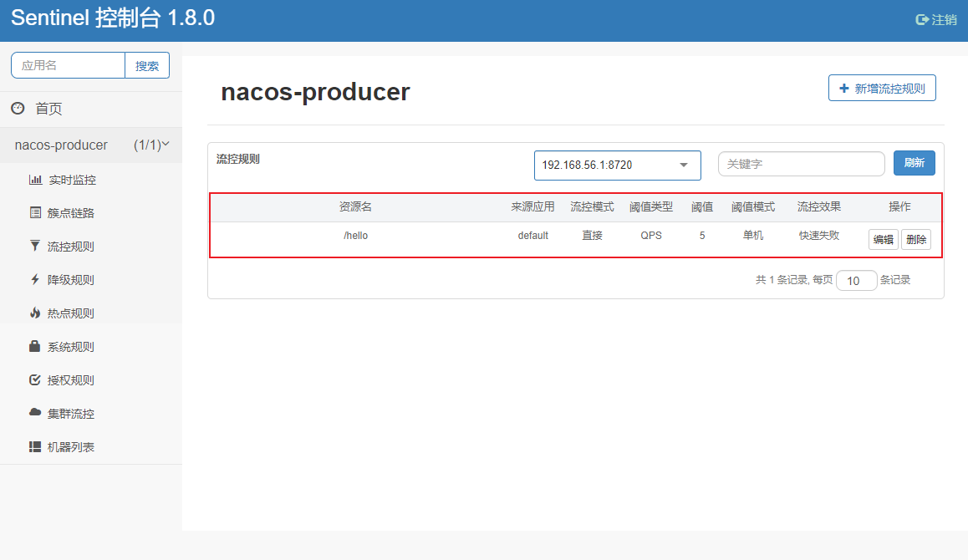
Task: Click the dashboard icon beside 首页
Action: [18, 109]
